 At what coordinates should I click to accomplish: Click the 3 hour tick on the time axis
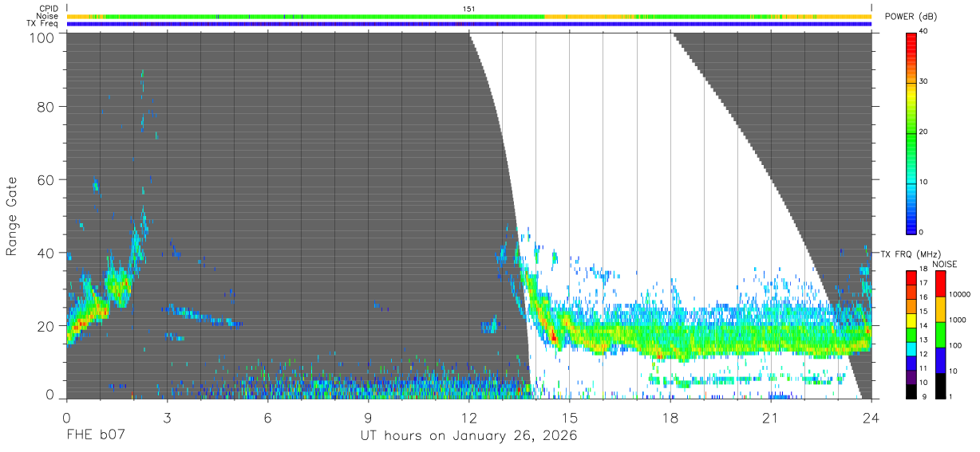point(167,417)
